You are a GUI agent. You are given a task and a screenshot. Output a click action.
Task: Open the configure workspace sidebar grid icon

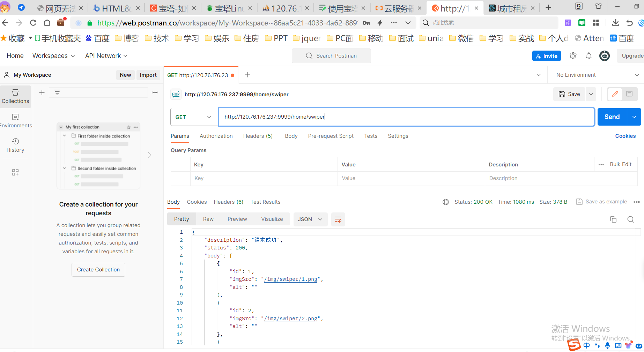(15, 172)
